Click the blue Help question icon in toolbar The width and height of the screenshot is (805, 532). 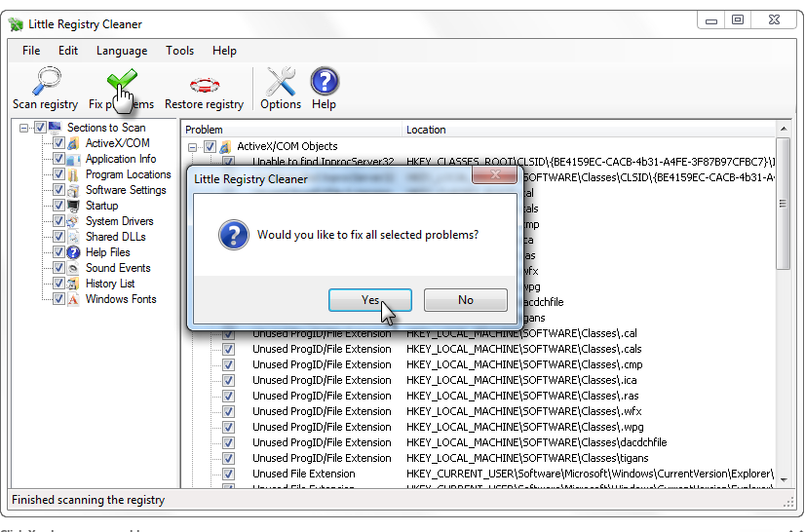[325, 81]
